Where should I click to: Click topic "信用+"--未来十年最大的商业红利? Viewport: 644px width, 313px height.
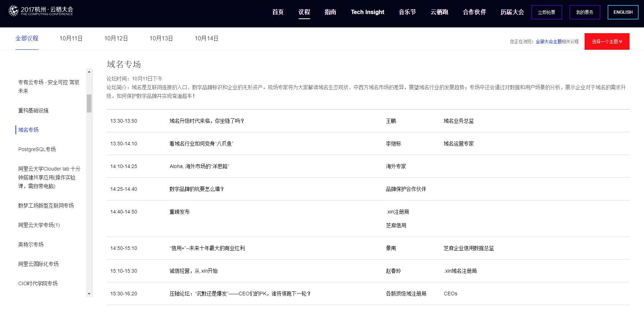coord(207,248)
